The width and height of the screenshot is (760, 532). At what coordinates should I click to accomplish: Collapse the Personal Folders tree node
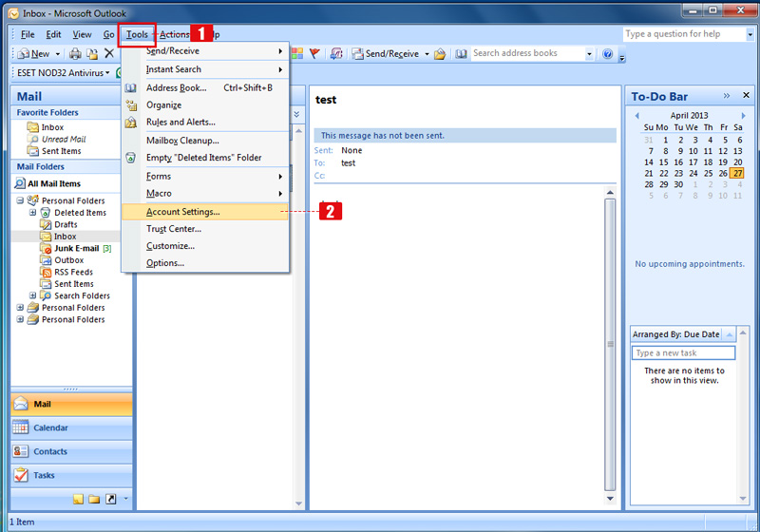click(21, 200)
